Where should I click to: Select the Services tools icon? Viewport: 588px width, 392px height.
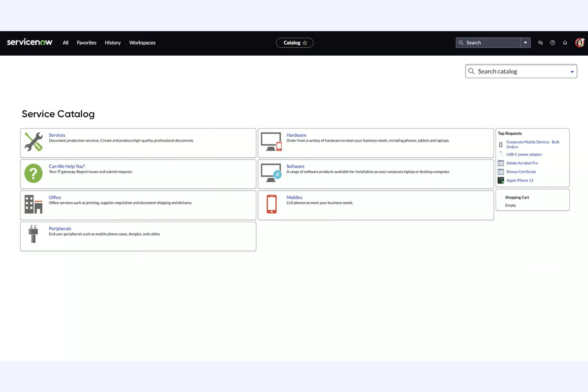coord(33,142)
